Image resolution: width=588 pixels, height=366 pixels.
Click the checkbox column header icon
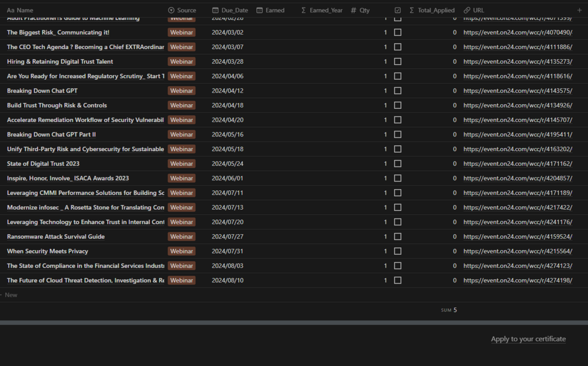click(397, 10)
